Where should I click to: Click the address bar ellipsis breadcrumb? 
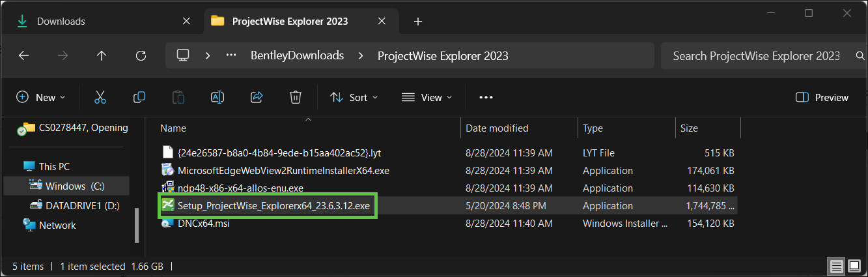tap(231, 55)
